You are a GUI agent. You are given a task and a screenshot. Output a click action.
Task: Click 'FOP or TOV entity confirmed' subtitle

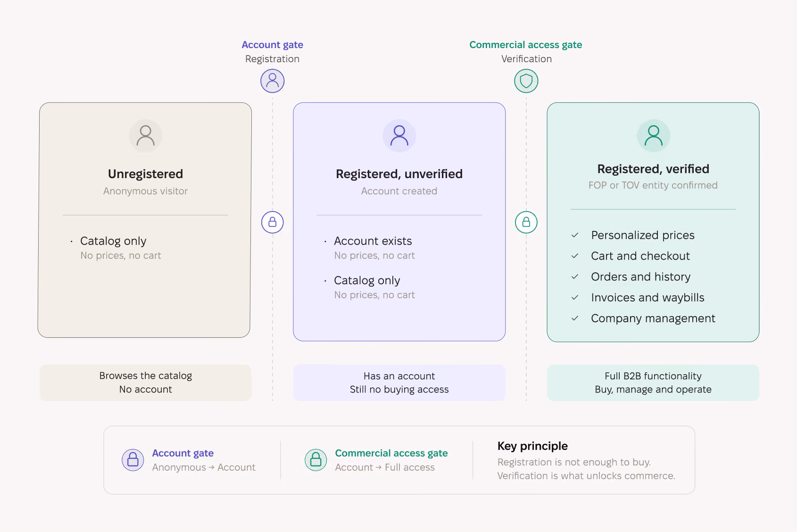click(653, 185)
